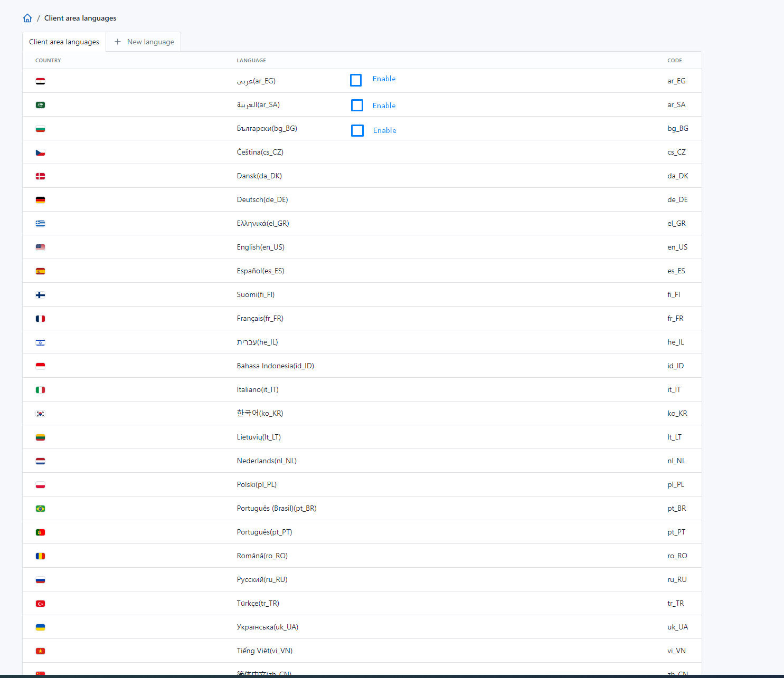
Task: Select the Client area languages tab
Action: (64, 42)
